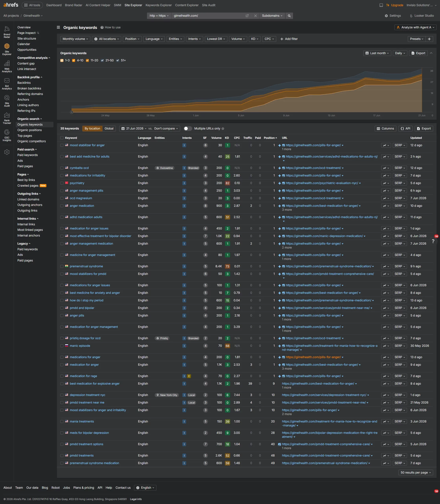Click the API button
Screen dimensions: 440x504
coord(405,129)
